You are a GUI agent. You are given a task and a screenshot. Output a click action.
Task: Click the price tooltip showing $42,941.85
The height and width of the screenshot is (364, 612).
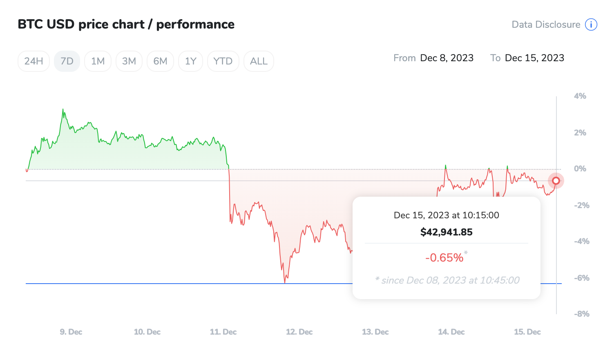(447, 232)
